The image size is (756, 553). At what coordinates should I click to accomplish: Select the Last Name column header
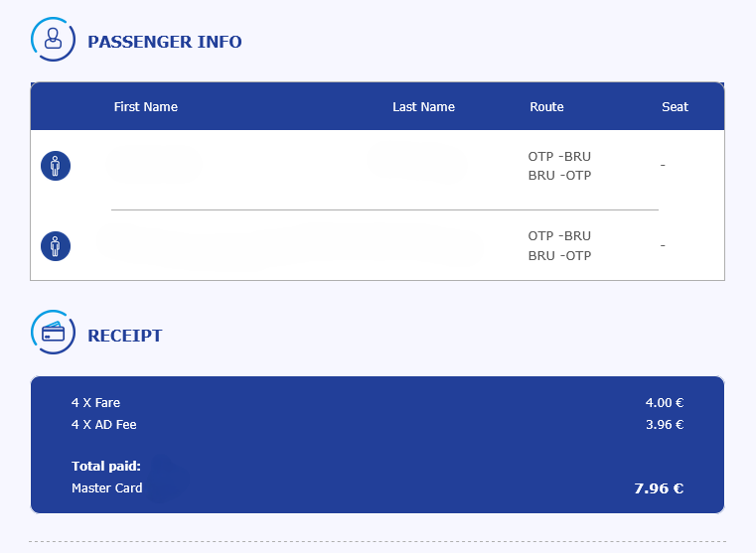click(x=423, y=107)
